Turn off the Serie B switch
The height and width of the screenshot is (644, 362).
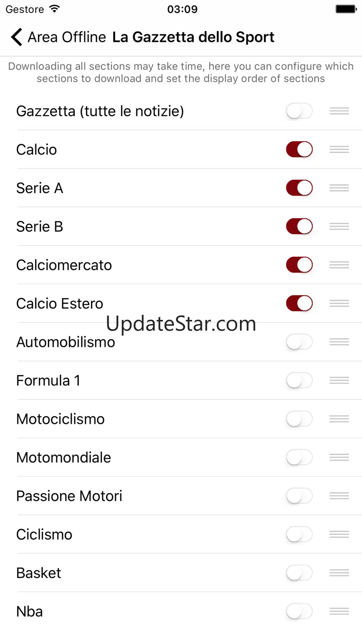pyautogui.click(x=299, y=227)
